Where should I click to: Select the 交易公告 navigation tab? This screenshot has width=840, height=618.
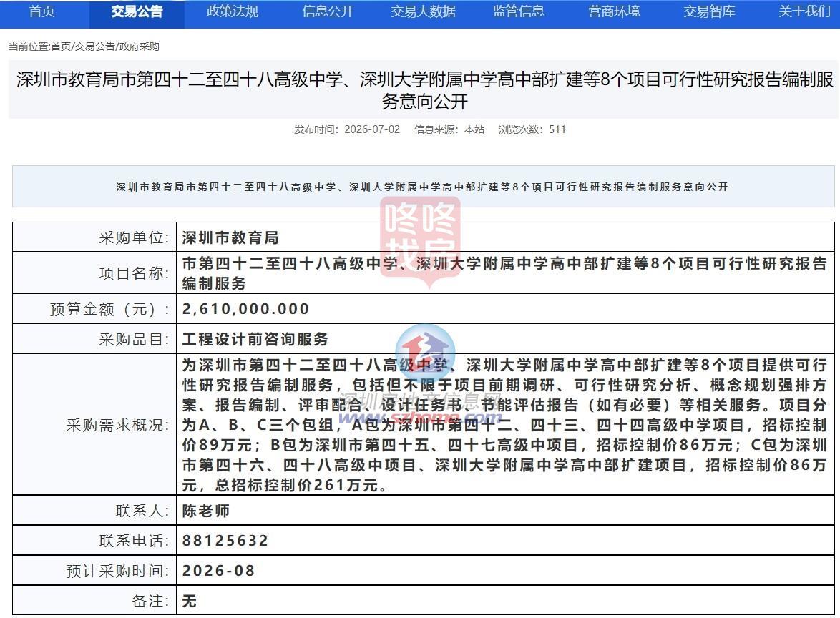(137, 11)
